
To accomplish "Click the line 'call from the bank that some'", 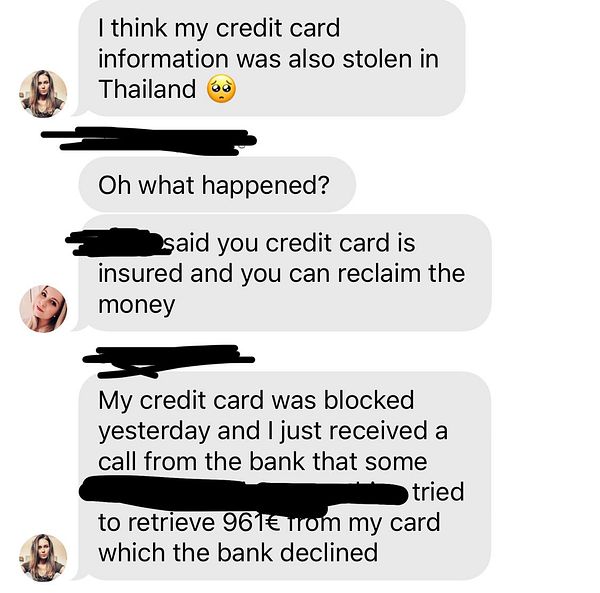I will pos(262,461).
